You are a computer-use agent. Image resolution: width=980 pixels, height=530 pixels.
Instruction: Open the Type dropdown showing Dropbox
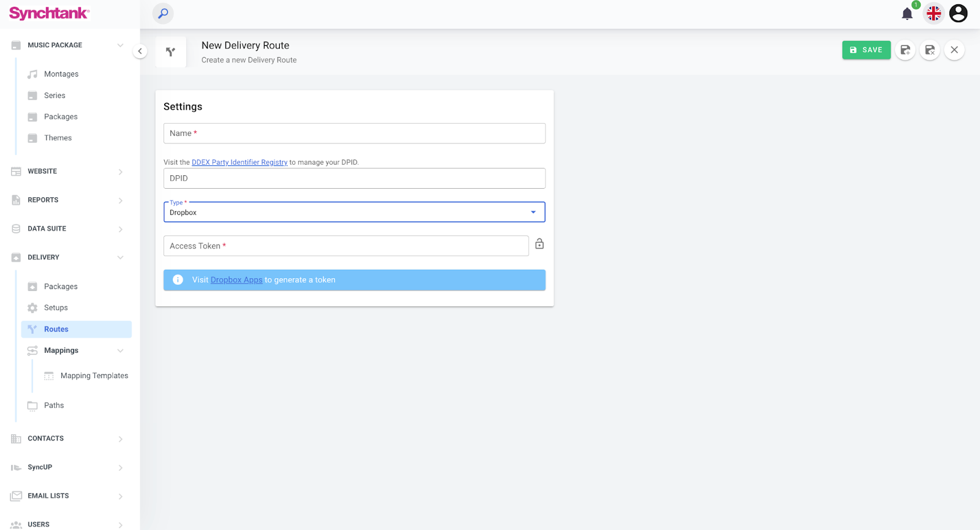(354, 213)
